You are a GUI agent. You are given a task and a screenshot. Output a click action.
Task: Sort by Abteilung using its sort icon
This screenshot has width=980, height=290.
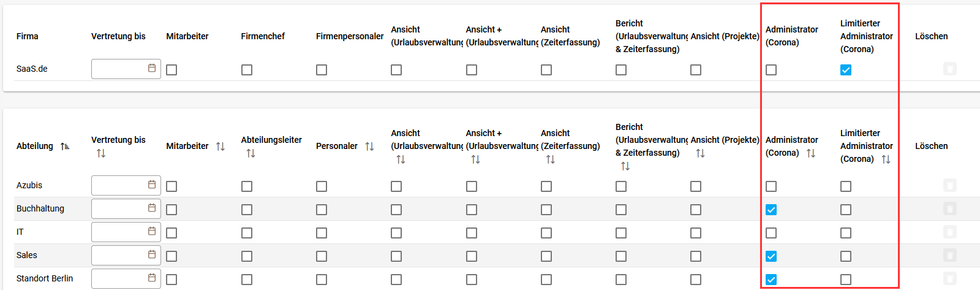[x=65, y=147]
